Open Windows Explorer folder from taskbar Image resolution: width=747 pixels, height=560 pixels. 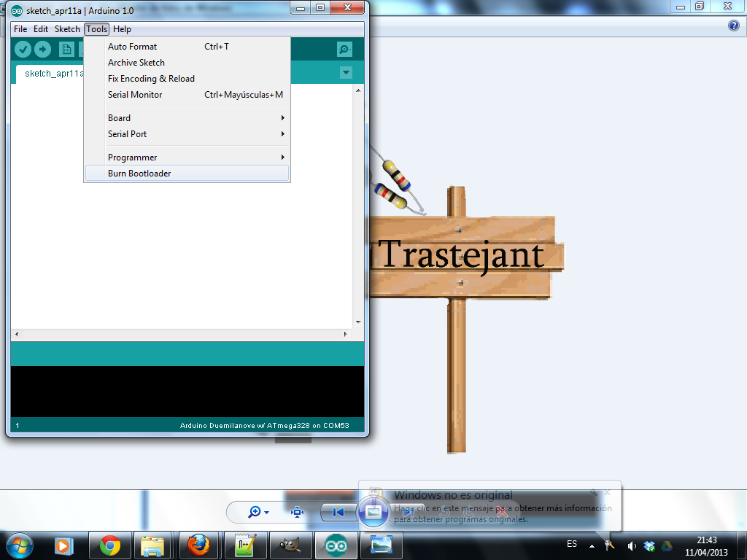(x=152, y=545)
